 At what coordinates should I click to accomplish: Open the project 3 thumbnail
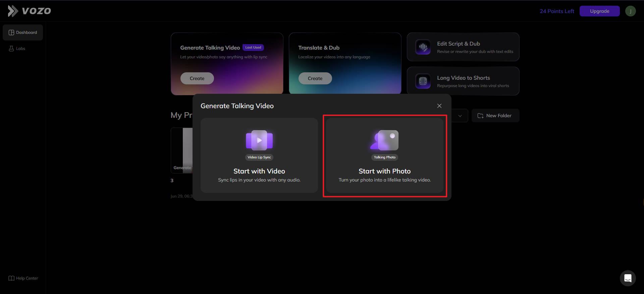(x=182, y=150)
